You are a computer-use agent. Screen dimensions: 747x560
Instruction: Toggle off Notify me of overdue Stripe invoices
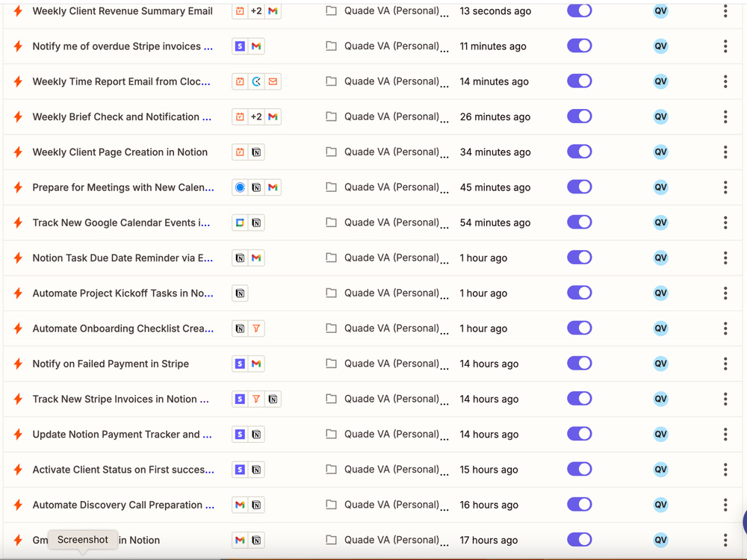580,46
